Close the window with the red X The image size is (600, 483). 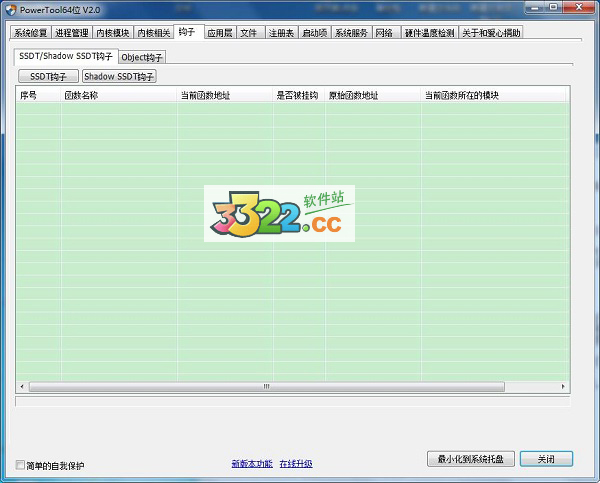pyautogui.click(x=579, y=7)
